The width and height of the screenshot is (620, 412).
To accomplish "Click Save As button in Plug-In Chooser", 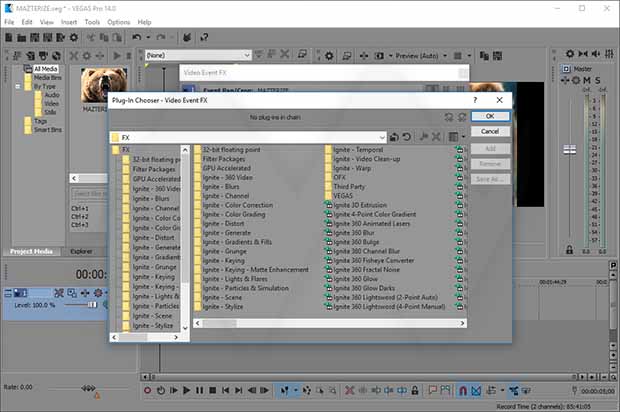I will [490, 179].
